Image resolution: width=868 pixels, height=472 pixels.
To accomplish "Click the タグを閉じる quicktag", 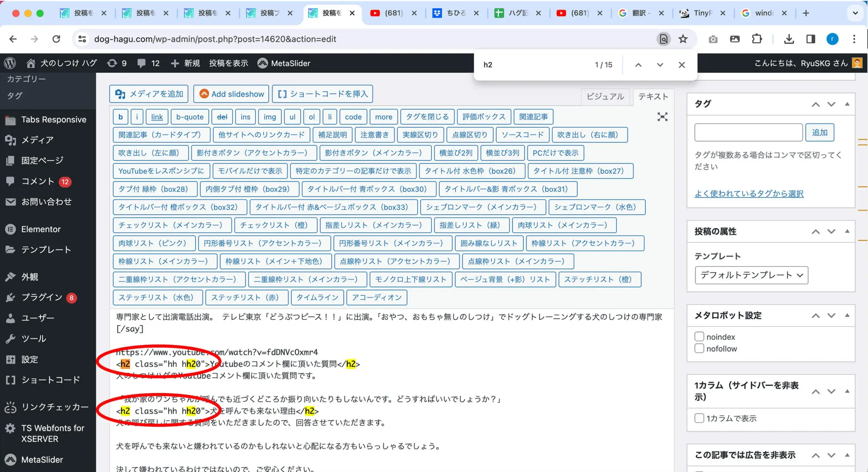I will click(427, 117).
